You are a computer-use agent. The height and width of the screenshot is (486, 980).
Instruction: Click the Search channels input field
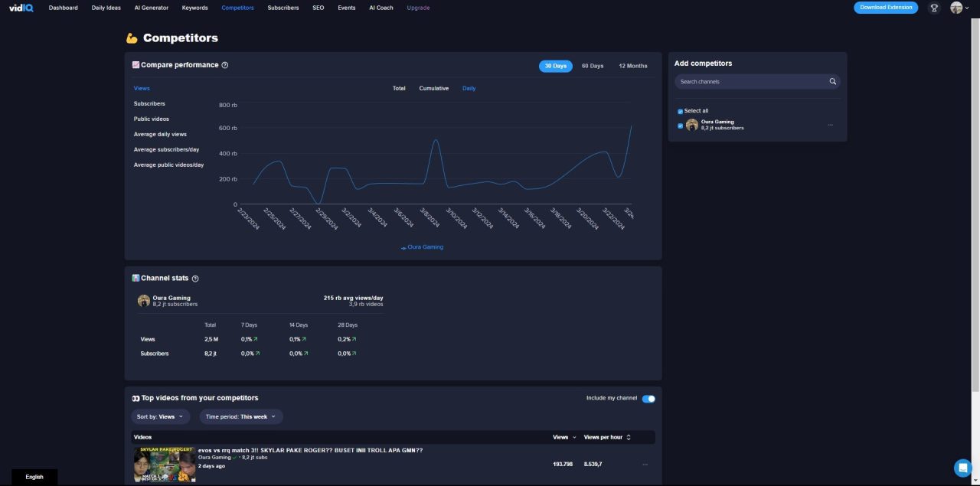coord(750,82)
